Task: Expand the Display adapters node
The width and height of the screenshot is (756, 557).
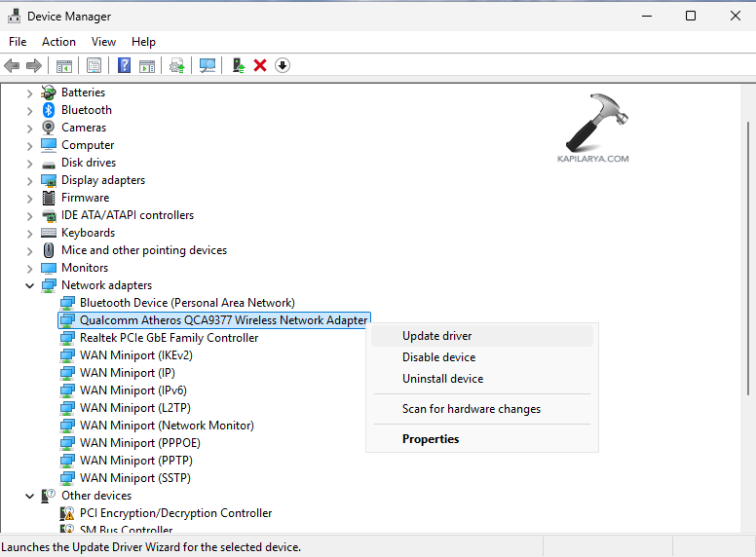Action: (x=29, y=180)
